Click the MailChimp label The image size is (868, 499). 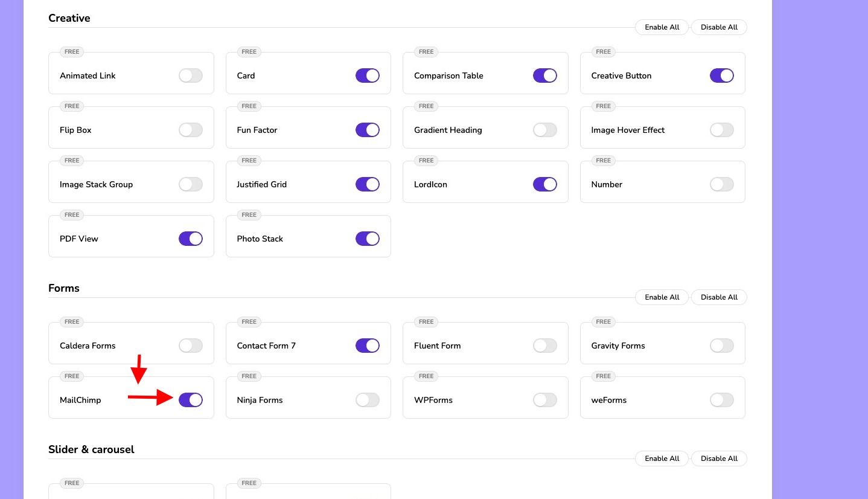point(80,400)
